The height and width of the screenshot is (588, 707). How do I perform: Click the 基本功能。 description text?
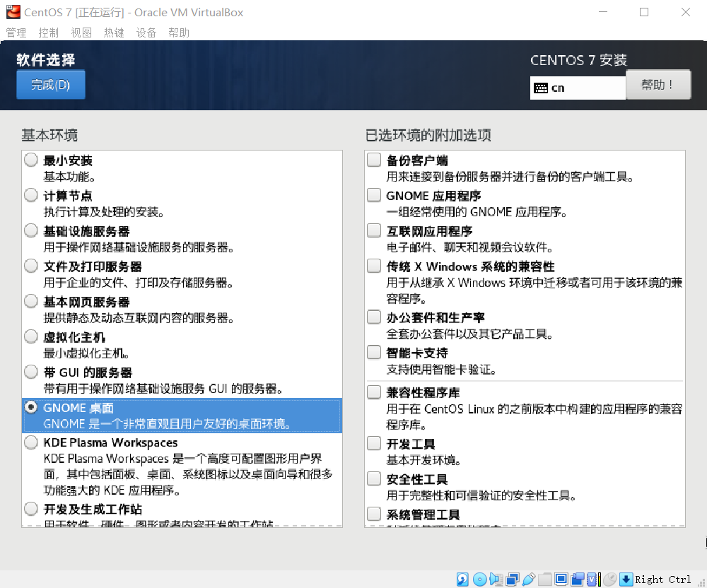point(69,177)
